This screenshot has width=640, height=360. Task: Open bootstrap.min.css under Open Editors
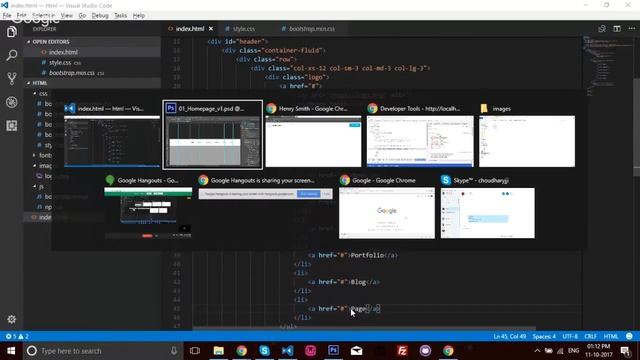click(92, 73)
